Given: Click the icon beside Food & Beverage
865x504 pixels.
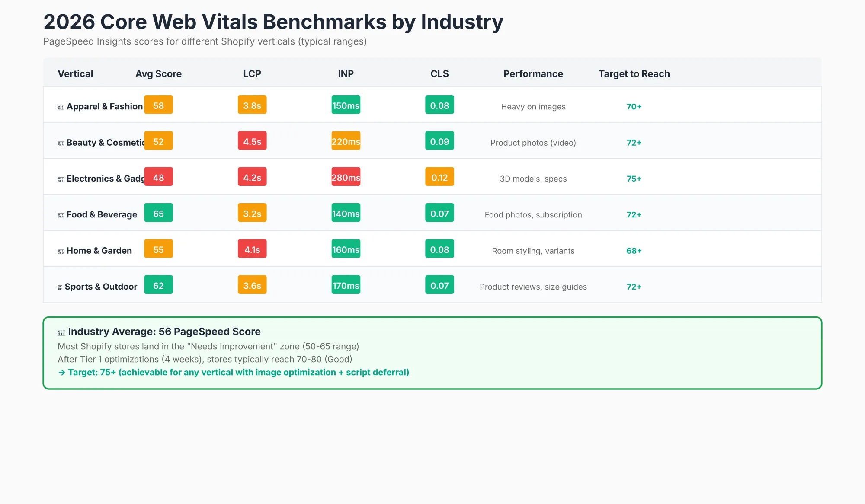Looking at the screenshot, I should (61, 215).
